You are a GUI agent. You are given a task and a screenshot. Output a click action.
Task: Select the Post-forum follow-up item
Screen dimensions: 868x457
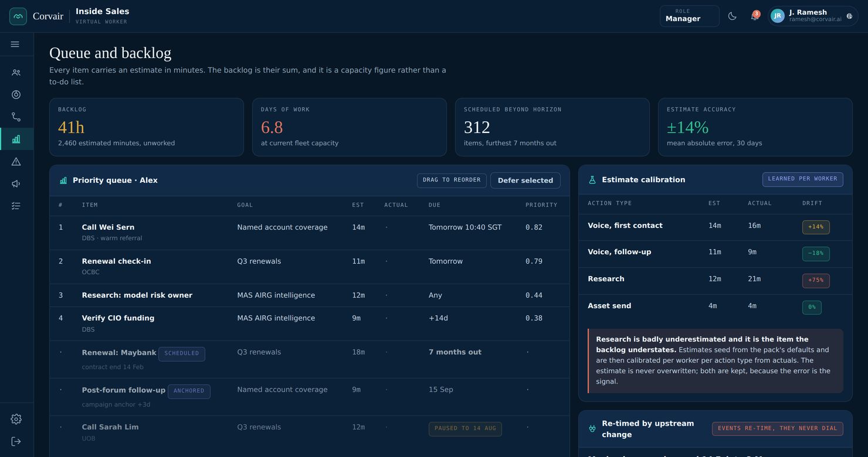coord(310,397)
